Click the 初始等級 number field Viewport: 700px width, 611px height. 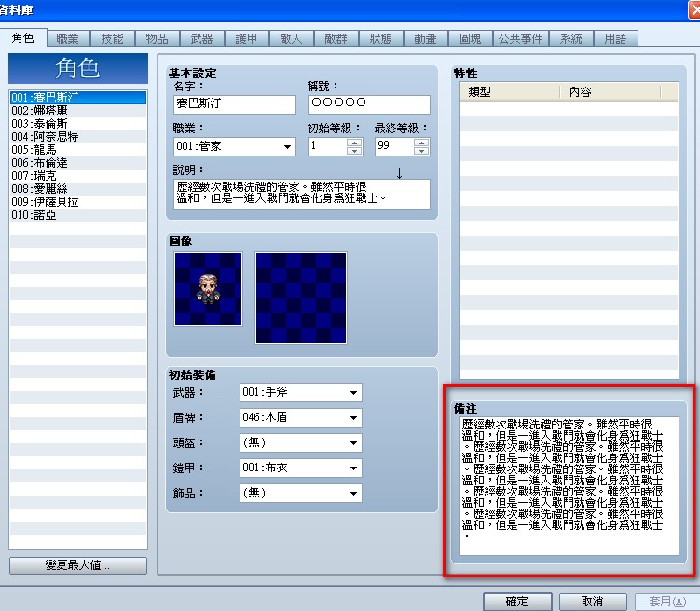coord(328,146)
